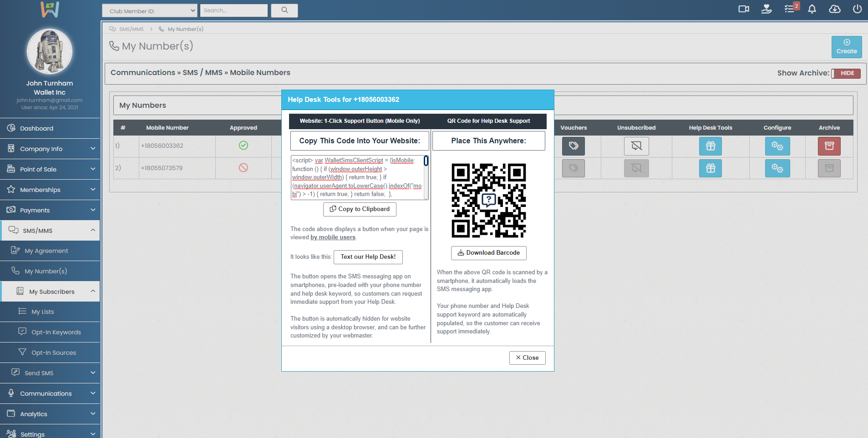The width and height of the screenshot is (868, 438).
Task: Click the search magnifier button
Action: coord(284,10)
